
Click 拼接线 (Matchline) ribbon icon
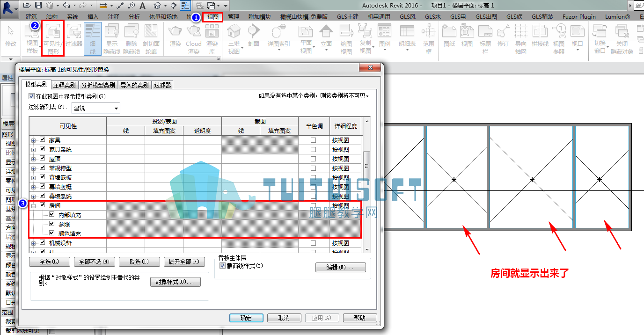pos(540,36)
